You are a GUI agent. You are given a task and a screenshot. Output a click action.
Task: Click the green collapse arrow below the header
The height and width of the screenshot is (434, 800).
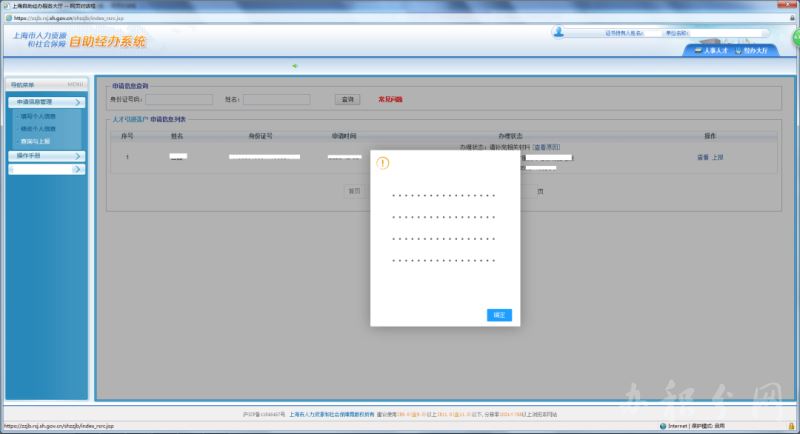click(x=295, y=66)
